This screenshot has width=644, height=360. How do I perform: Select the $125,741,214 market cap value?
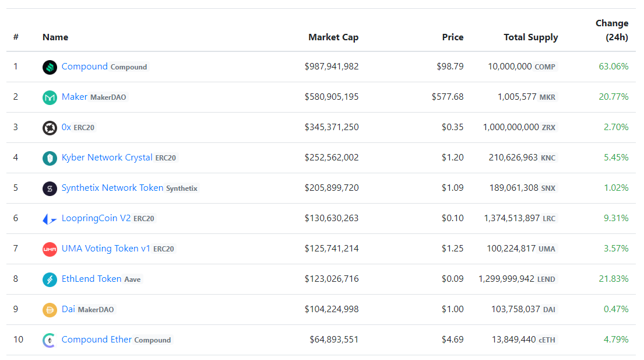pyautogui.click(x=332, y=249)
